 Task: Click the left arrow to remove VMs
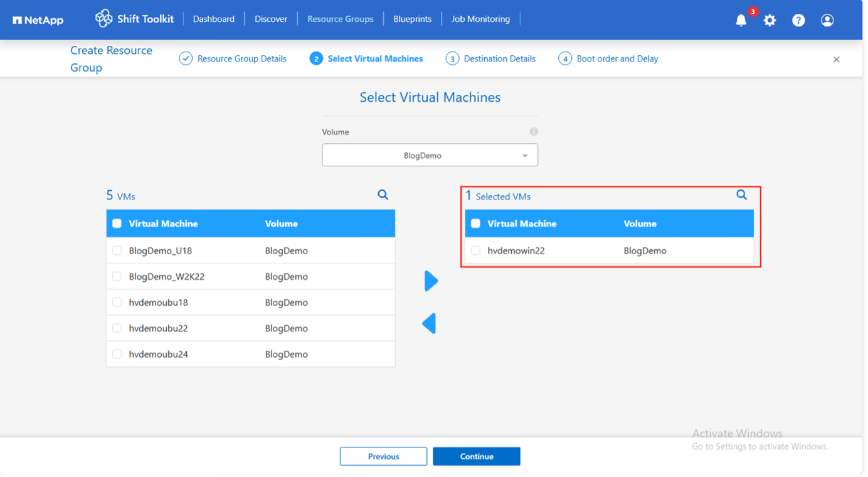tap(430, 324)
